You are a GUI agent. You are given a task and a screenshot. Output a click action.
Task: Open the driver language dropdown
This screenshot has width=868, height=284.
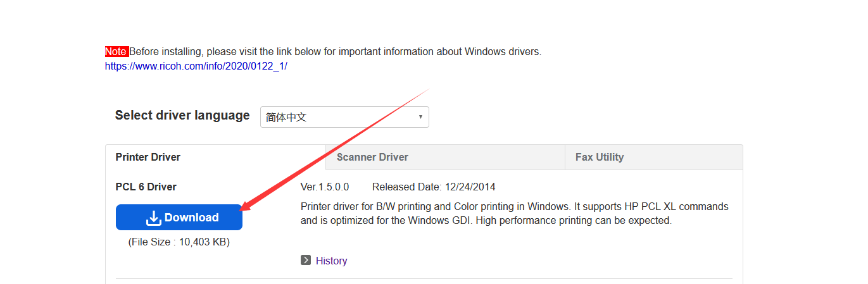click(x=344, y=117)
